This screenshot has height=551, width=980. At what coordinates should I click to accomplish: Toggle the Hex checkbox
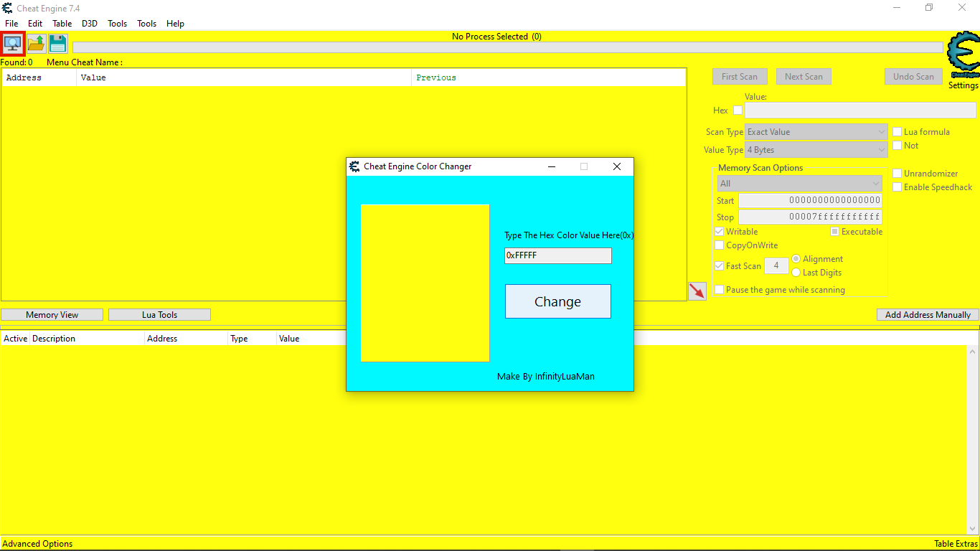738,110
